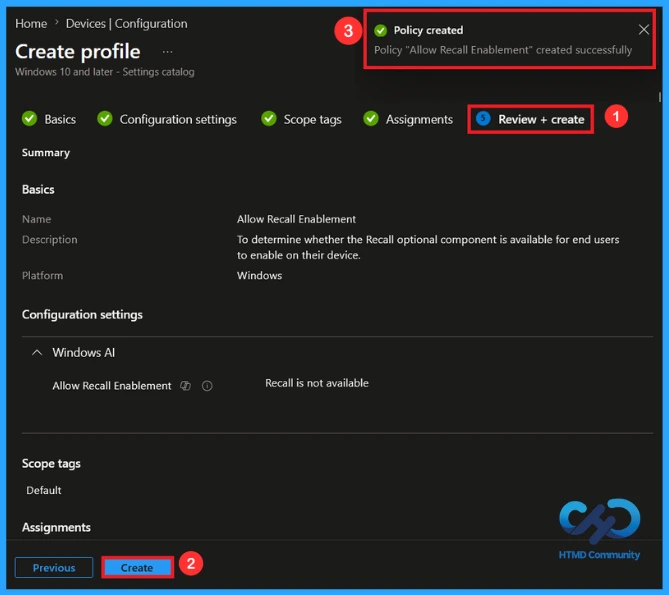Click the 'Windows AI' category label
Viewport: 669px width, 595px height.
point(84,353)
